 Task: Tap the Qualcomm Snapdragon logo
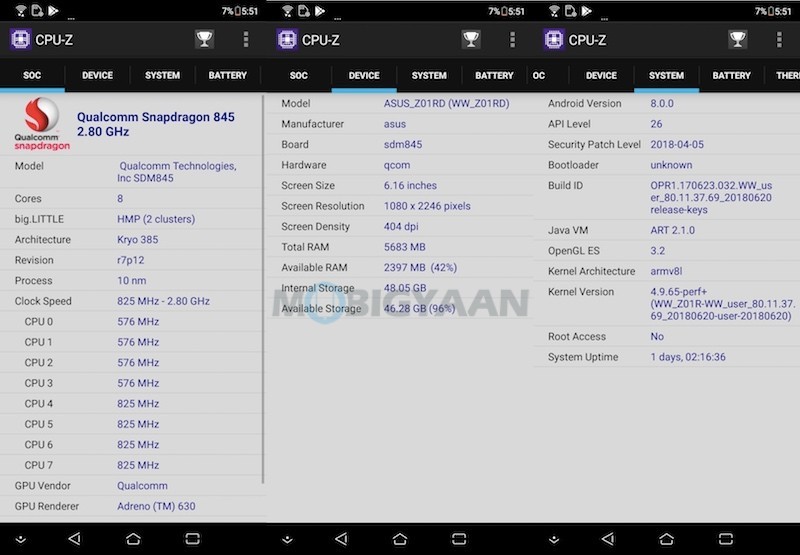click(42, 124)
